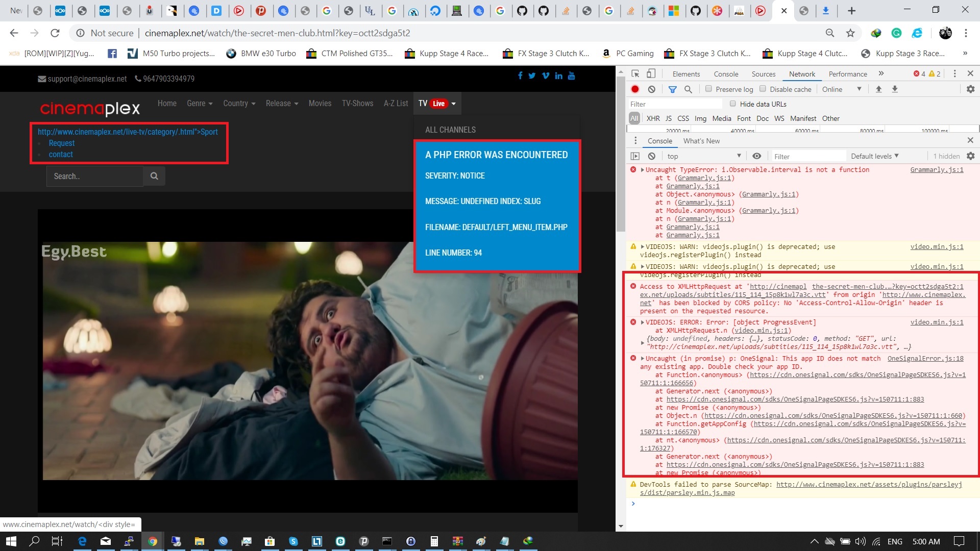Filter network requests by XHR
The height and width of the screenshot is (551, 980).
[653, 118]
